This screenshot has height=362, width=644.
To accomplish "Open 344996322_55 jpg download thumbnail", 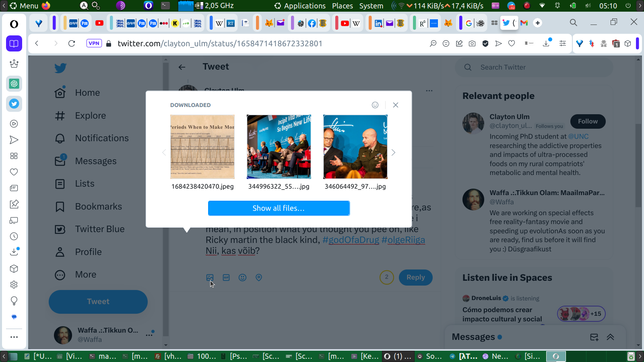I will click(279, 147).
